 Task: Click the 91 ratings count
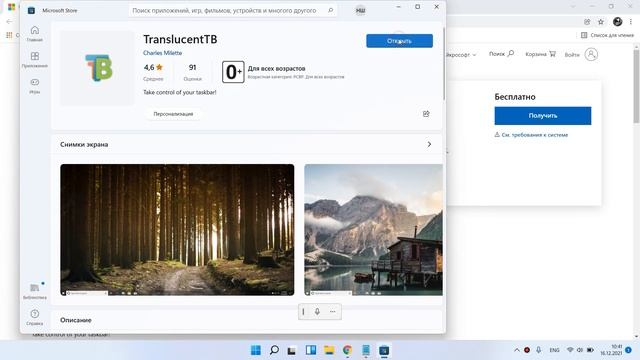point(193,67)
